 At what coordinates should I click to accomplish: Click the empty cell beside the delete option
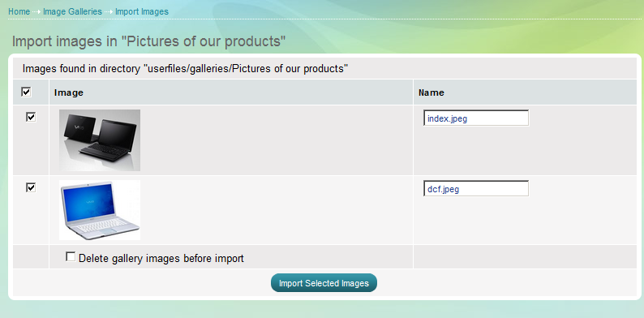tap(525, 257)
